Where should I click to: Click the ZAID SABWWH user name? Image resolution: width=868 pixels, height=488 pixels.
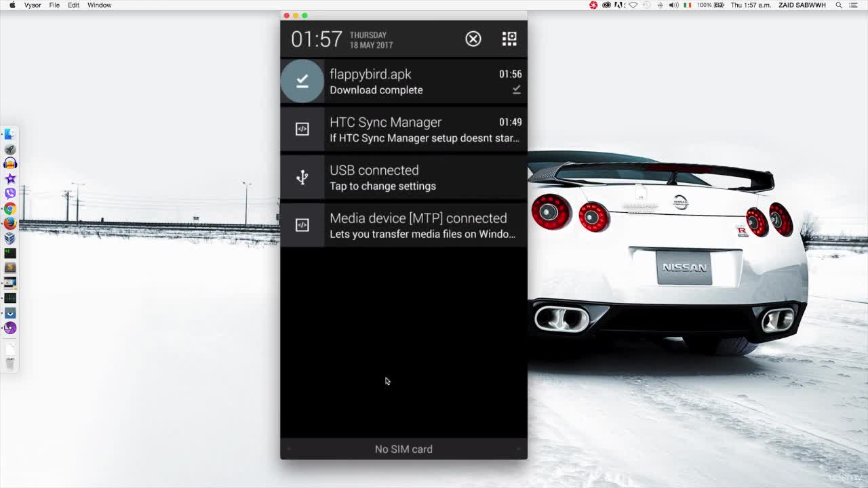(802, 5)
